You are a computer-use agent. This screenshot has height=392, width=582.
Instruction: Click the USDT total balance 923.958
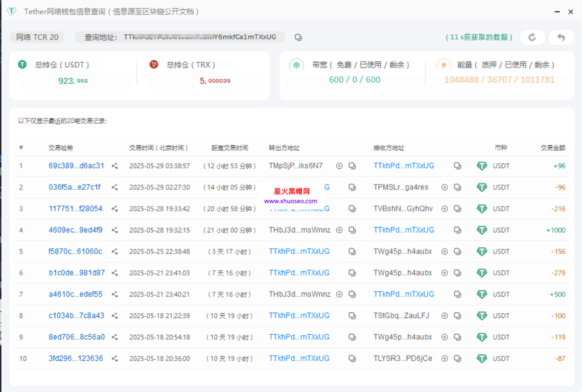point(73,81)
